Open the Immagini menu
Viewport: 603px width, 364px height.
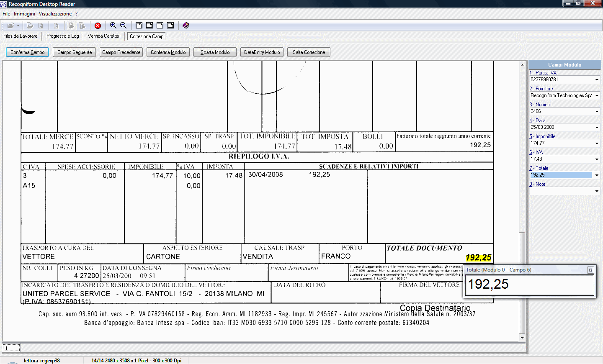24,14
